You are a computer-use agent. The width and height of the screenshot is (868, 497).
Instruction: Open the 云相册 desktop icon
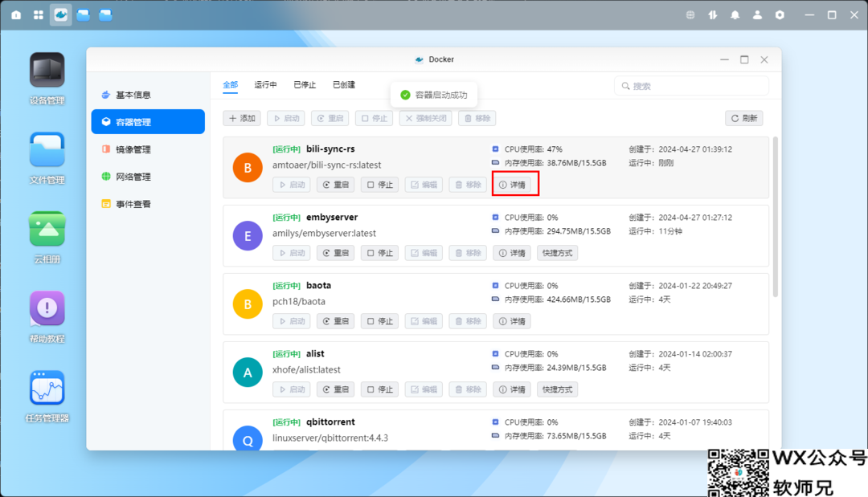[x=47, y=229]
